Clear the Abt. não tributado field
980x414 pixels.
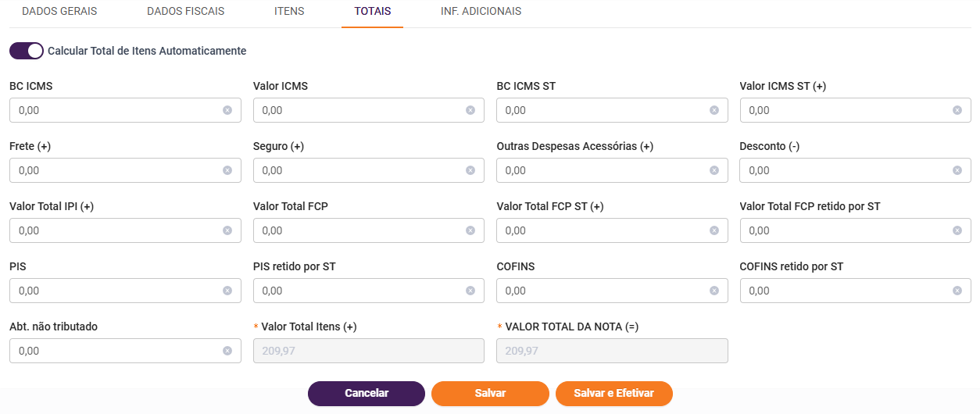pos(227,351)
